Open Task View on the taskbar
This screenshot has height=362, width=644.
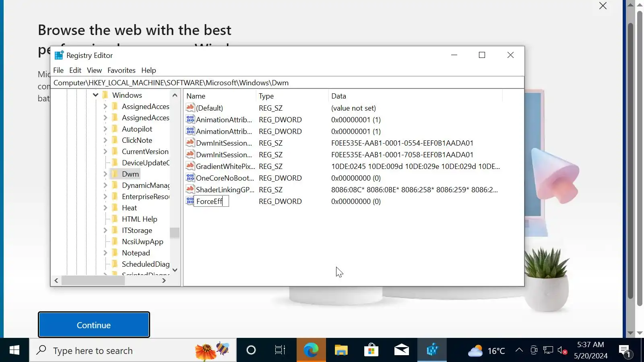click(x=280, y=350)
